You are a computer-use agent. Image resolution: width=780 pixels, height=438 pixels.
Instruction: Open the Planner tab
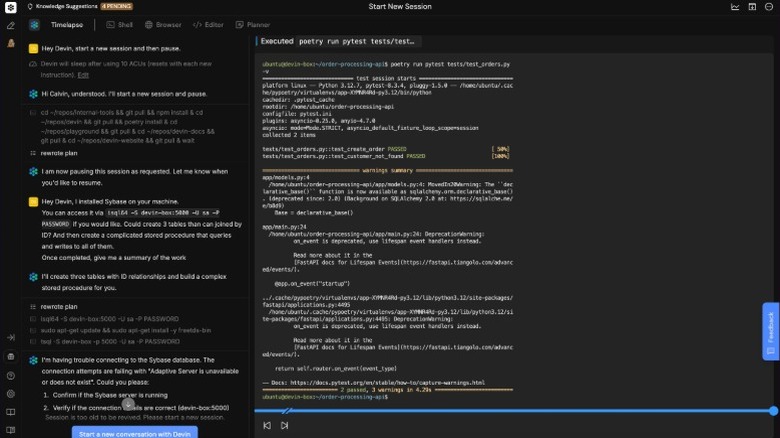[252, 24]
